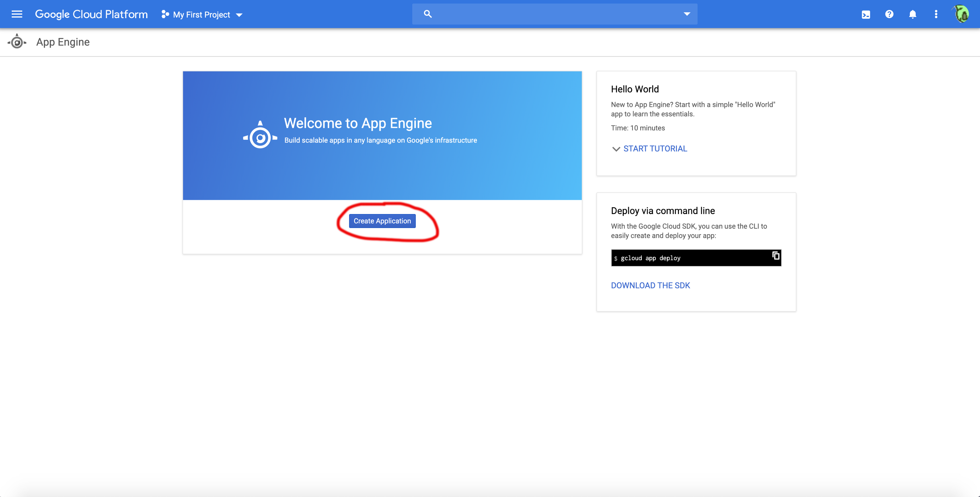
Task: Click the user account avatar
Action: [x=962, y=14]
